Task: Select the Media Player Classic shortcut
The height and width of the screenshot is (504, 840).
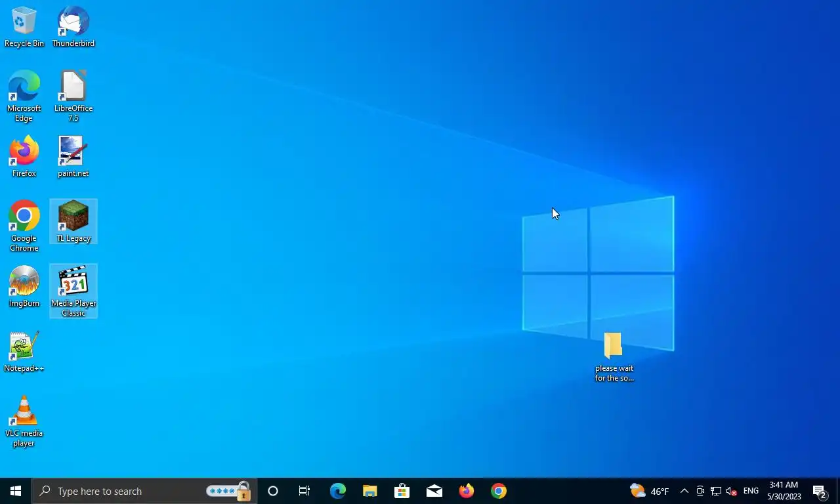Action: point(73,291)
